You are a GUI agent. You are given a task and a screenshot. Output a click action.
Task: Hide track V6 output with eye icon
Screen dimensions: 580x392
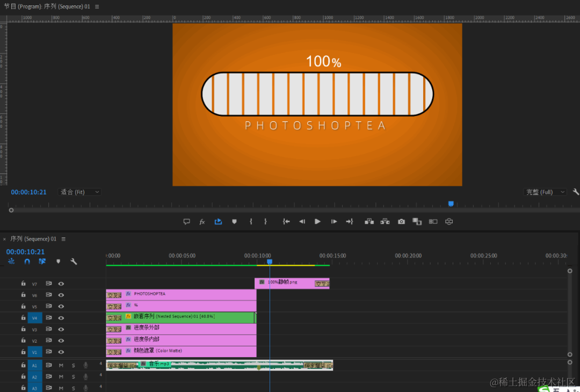point(61,295)
